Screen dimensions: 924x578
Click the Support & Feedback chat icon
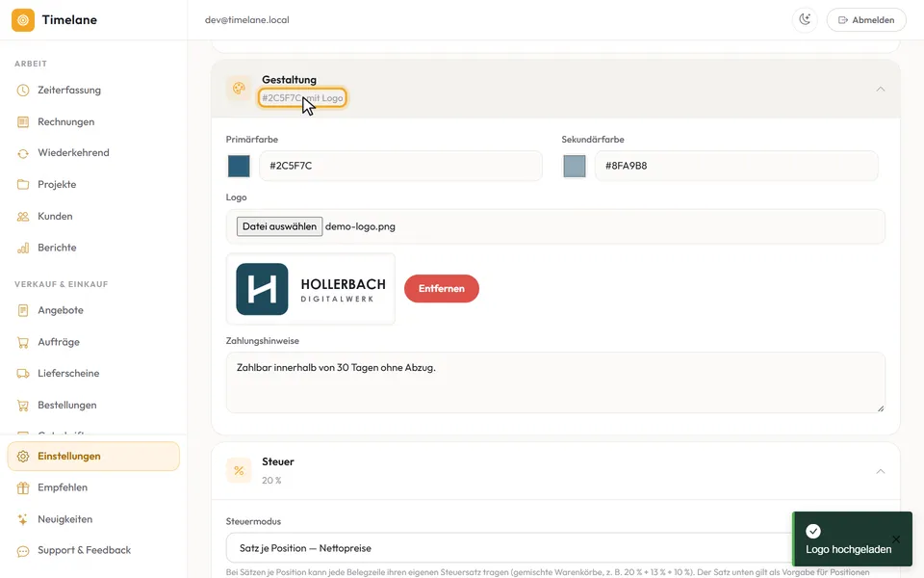(23, 551)
